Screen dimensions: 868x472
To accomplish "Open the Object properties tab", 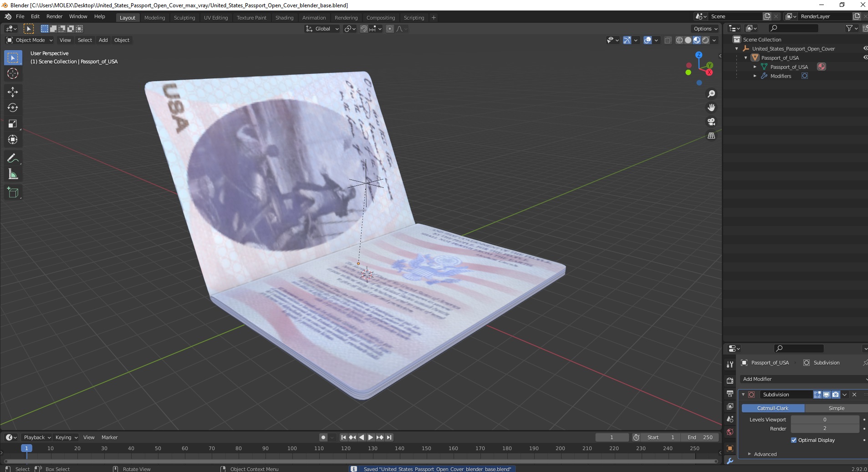I will coord(730,448).
